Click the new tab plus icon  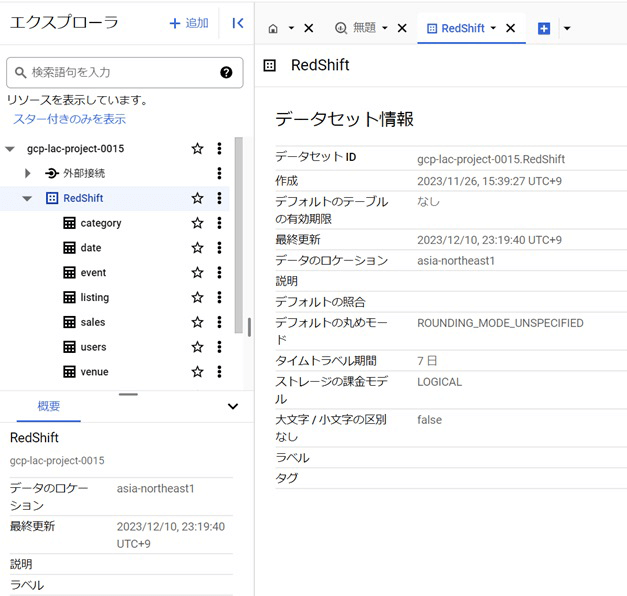(544, 28)
